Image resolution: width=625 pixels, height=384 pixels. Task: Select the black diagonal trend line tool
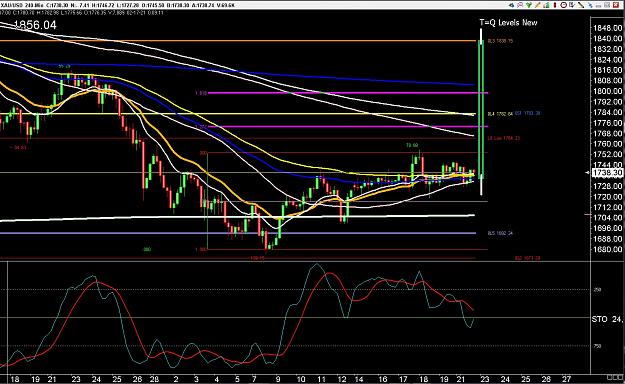(581, 5)
